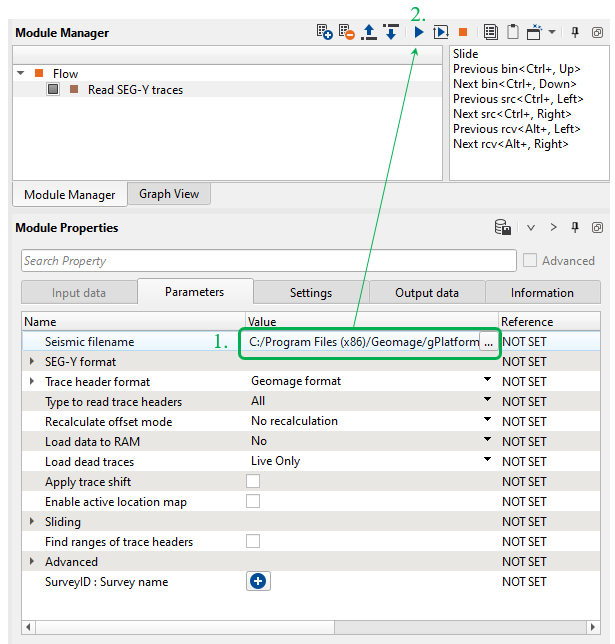Move module up with the up arrow icon
Image resolution: width=615 pixels, height=644 pixels.
pos(369,33)
